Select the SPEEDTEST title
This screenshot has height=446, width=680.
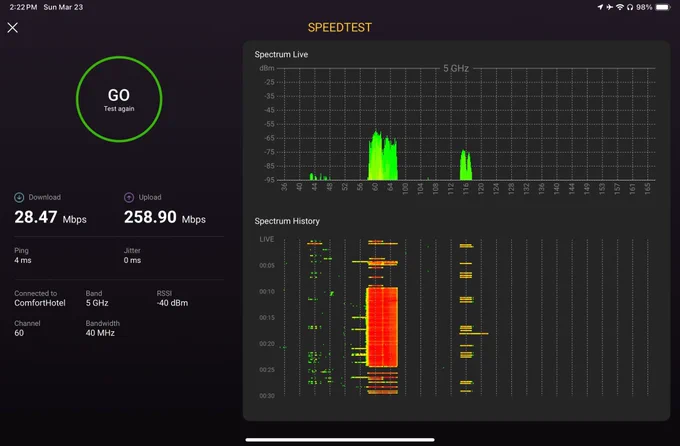coord(340,28)
